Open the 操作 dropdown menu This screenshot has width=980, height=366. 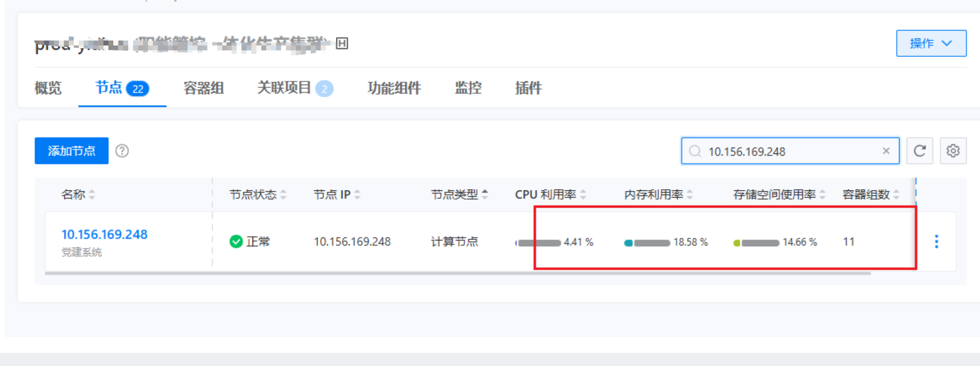[931, 43]
